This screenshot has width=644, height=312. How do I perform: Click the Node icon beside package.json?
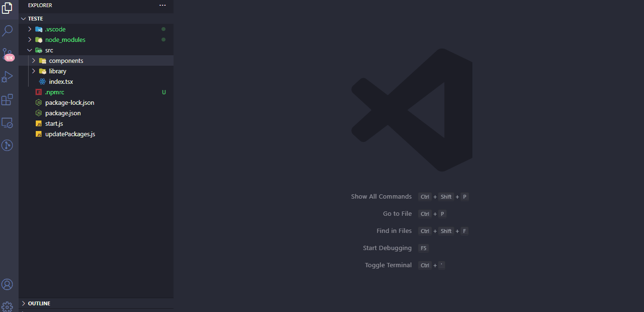tap(39, 113)
